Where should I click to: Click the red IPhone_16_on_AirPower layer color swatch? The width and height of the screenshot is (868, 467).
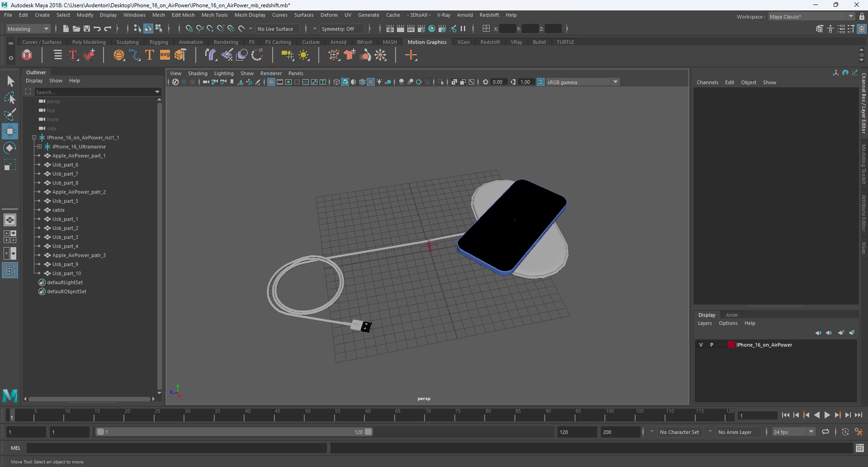[731, 345]
